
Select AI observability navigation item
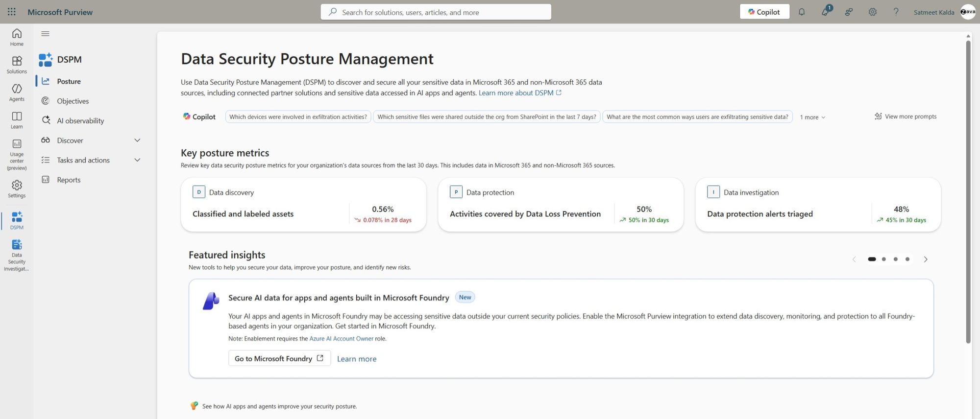tap(80, 120)
